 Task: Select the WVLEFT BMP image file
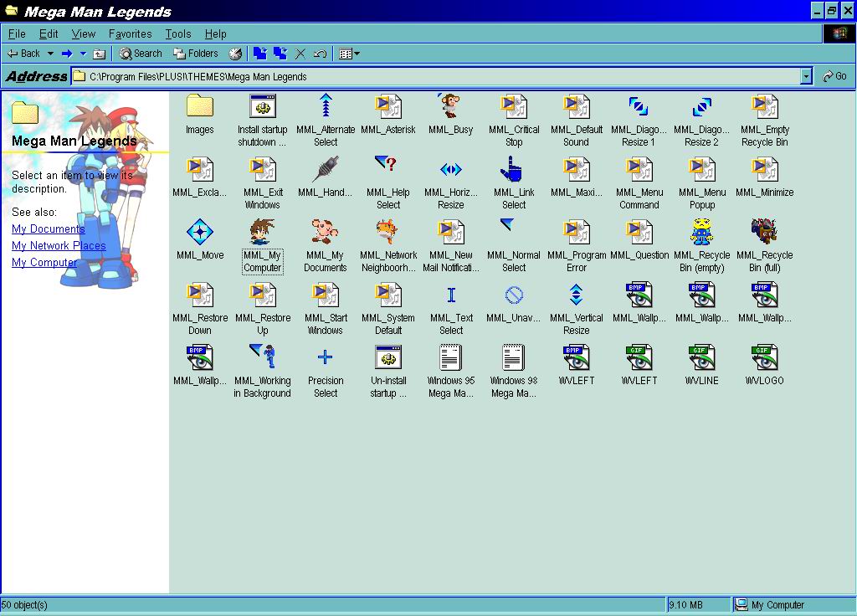point(576,367)
